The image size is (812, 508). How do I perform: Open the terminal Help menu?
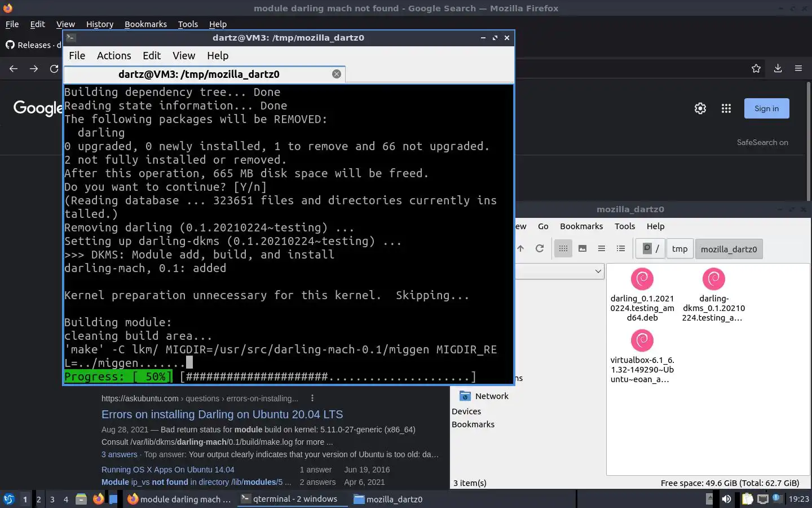[x=218, y=55]
